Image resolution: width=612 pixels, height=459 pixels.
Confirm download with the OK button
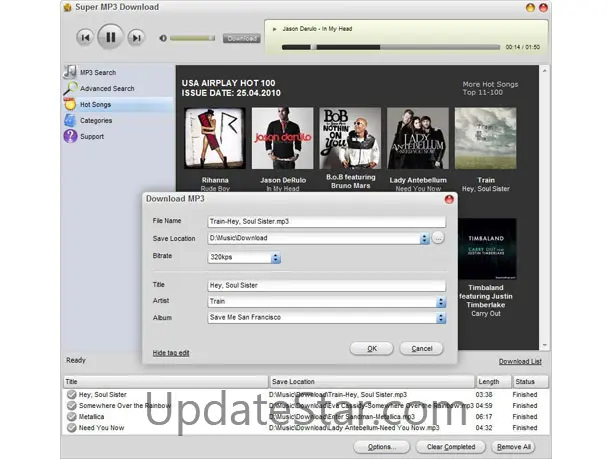[372, 348]
